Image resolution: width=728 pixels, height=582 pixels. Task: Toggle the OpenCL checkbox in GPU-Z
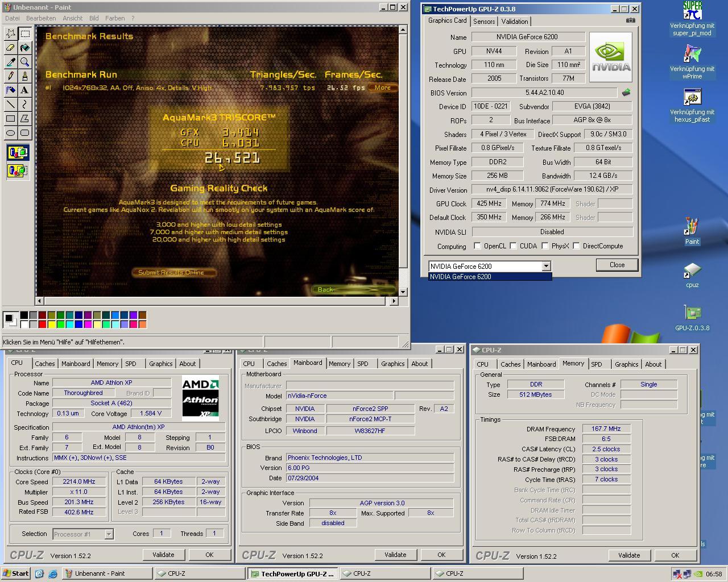[x=477, y=246]
